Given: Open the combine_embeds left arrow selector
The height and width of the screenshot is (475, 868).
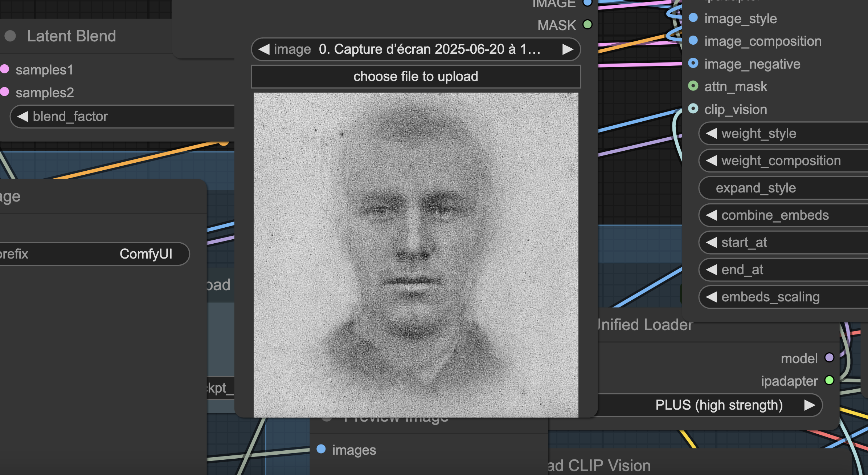Looking at the screenshot, I should 711,215.
